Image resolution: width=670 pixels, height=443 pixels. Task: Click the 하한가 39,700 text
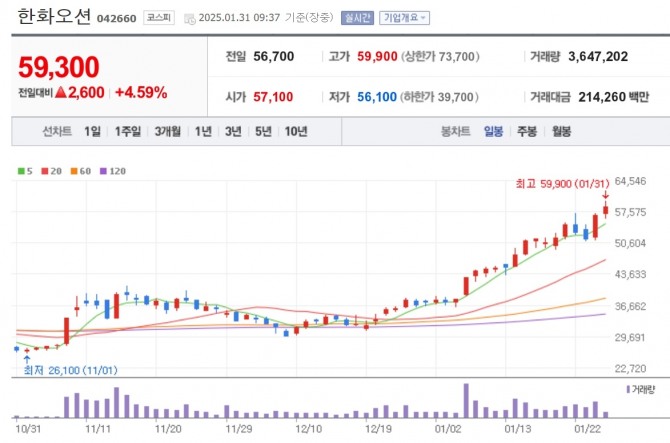tap(439, 97)
